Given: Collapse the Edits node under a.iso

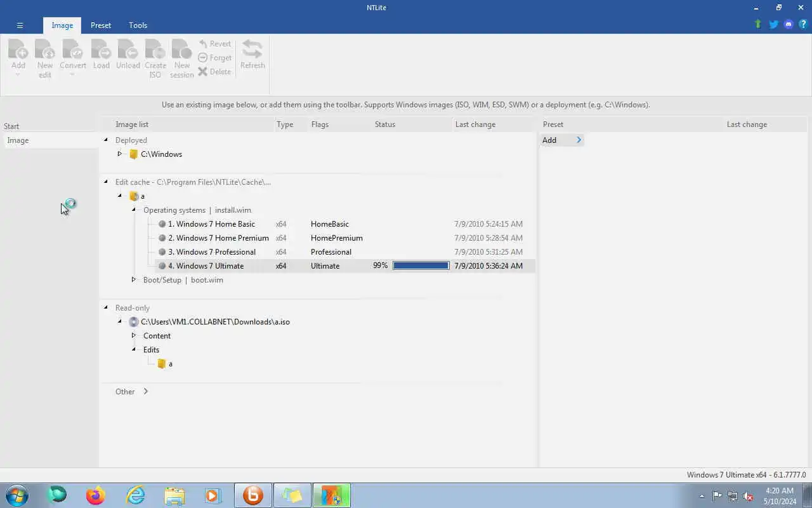Looking at the screenshot, I should pos(134,349).
